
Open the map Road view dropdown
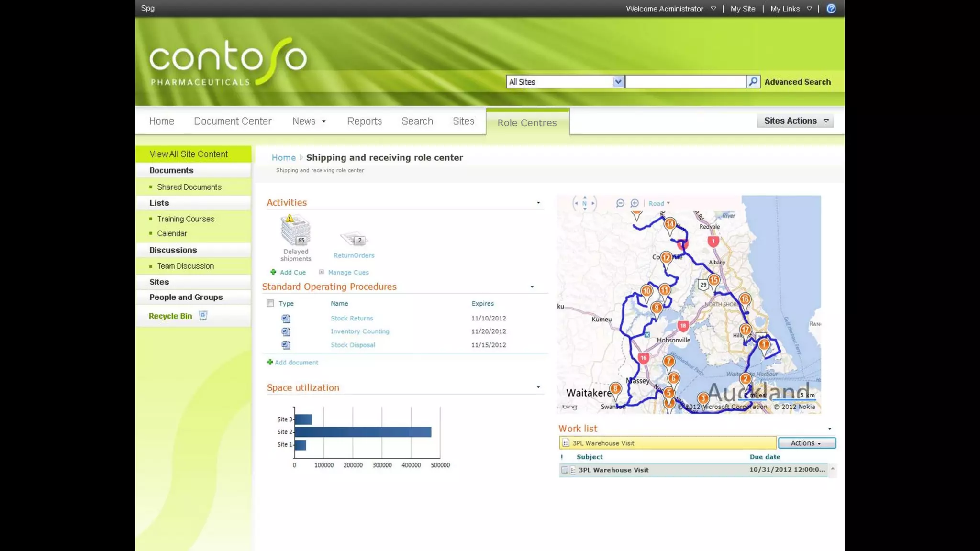pyautogui.click(x=659, y=203)
